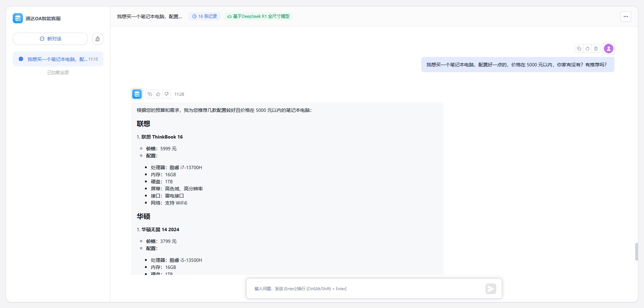Click the 通达OA智能客服 logo icon

coord(18,18)
